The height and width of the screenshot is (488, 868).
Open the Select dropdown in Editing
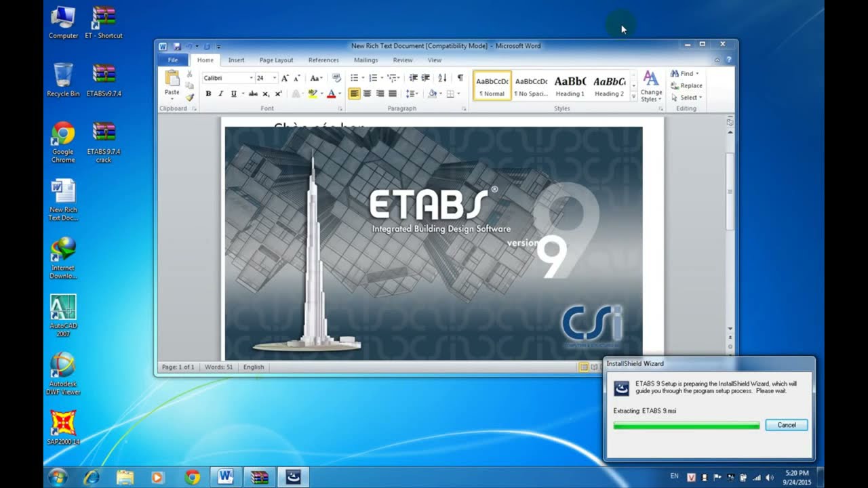(x=686, y=98)
